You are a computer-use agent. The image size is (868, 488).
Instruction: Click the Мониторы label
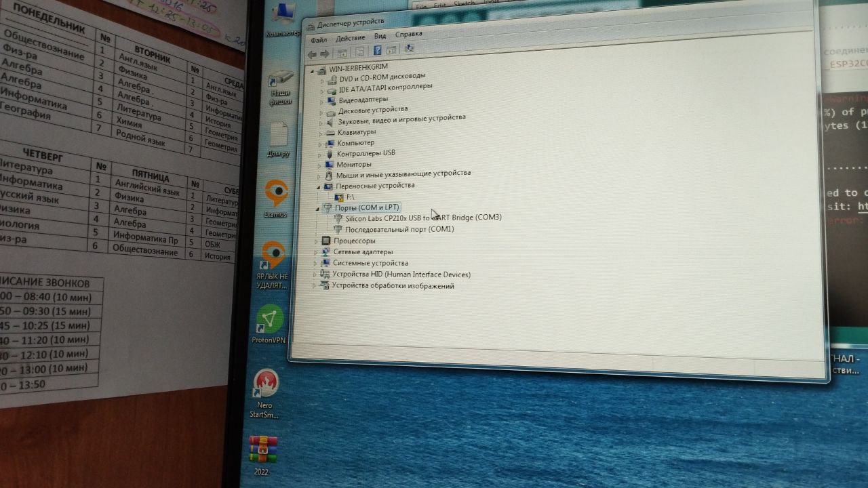pyautogui.click(x=353, y=164)
